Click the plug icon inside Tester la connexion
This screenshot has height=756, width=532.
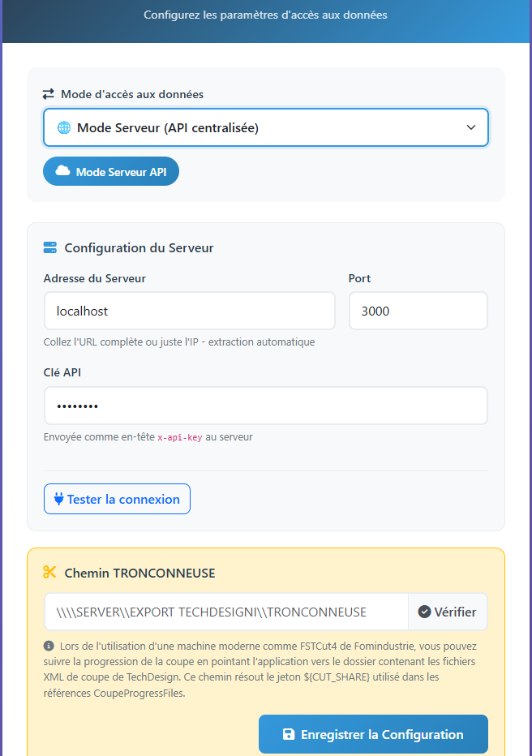pyautogui.click(x=58, y=498)
